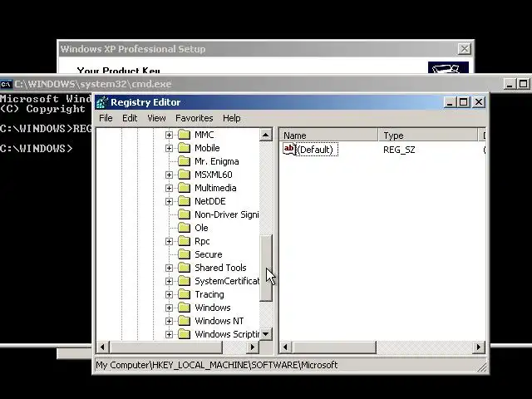Viewport: 532px width, 399px height.
Task: Click the Windows NT folder icon
Action: click(185, 321)
